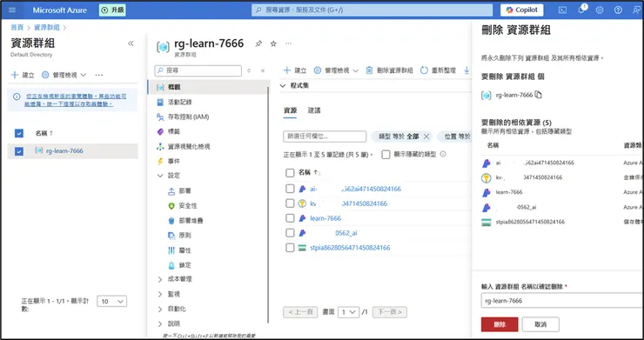Screen dimensions: 644x340
Task: Expand the 說明 section
Action: 160,323
